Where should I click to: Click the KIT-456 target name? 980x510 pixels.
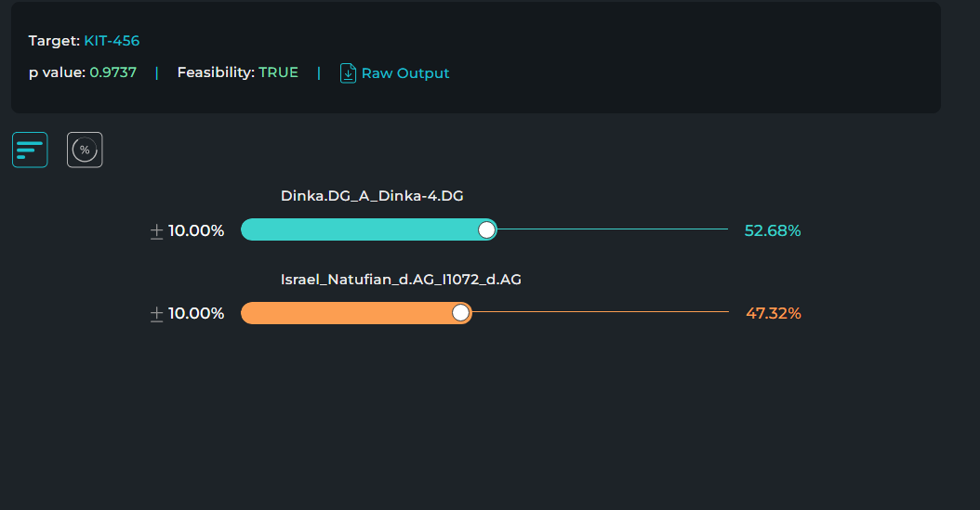[x=112, y=41]
